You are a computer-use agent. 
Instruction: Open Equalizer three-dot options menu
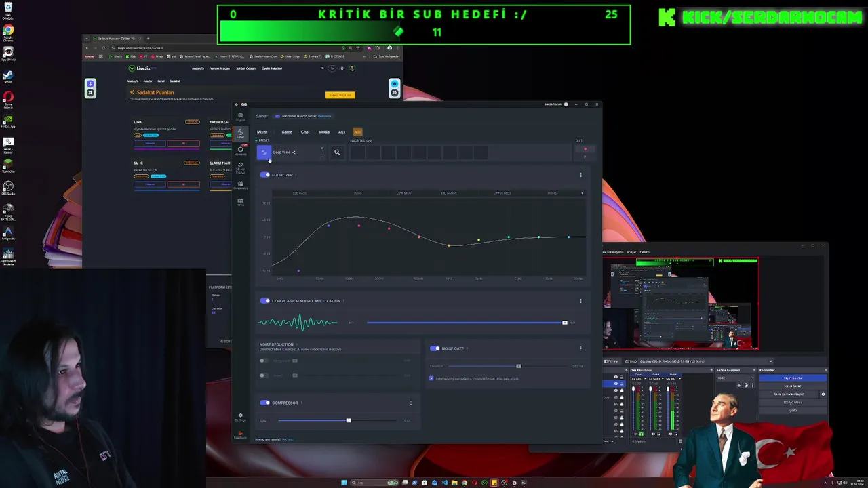tap(580, 175)
